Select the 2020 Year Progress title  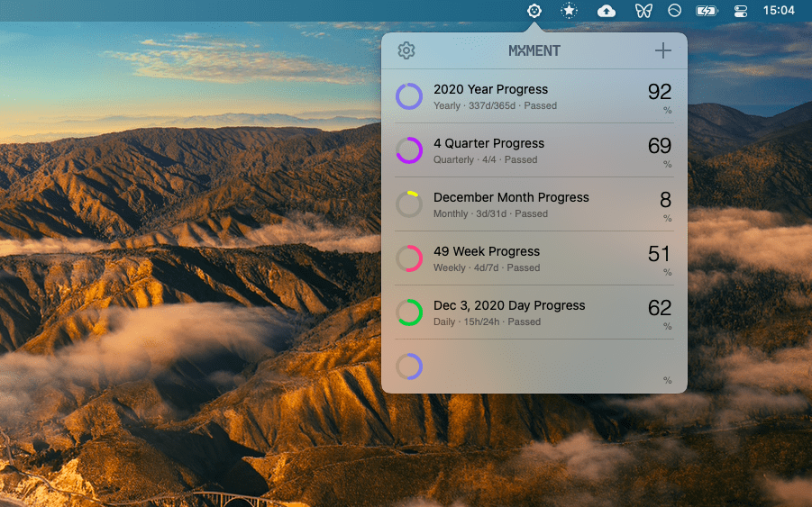click(x=490, y=89)
